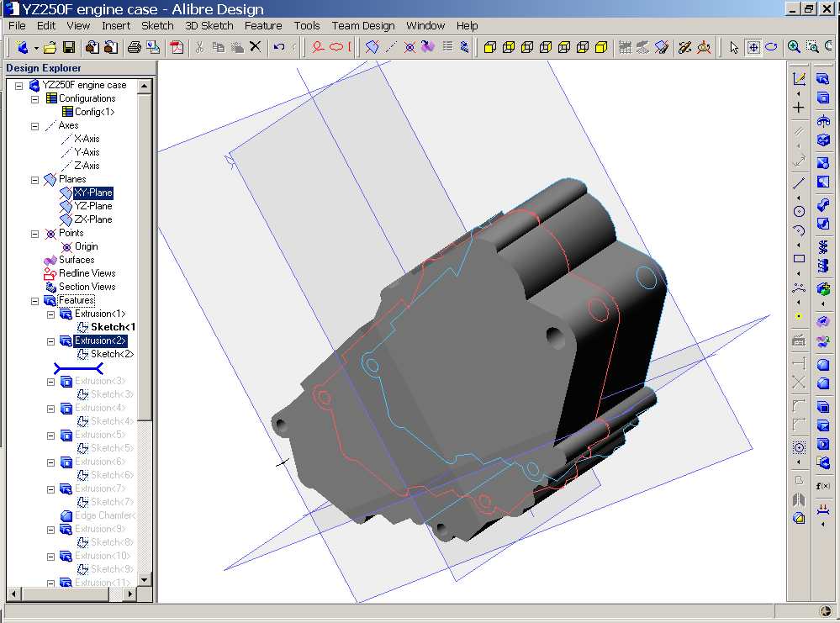Select the ZX-Plane tree item
840x623 pixels.
93,219
